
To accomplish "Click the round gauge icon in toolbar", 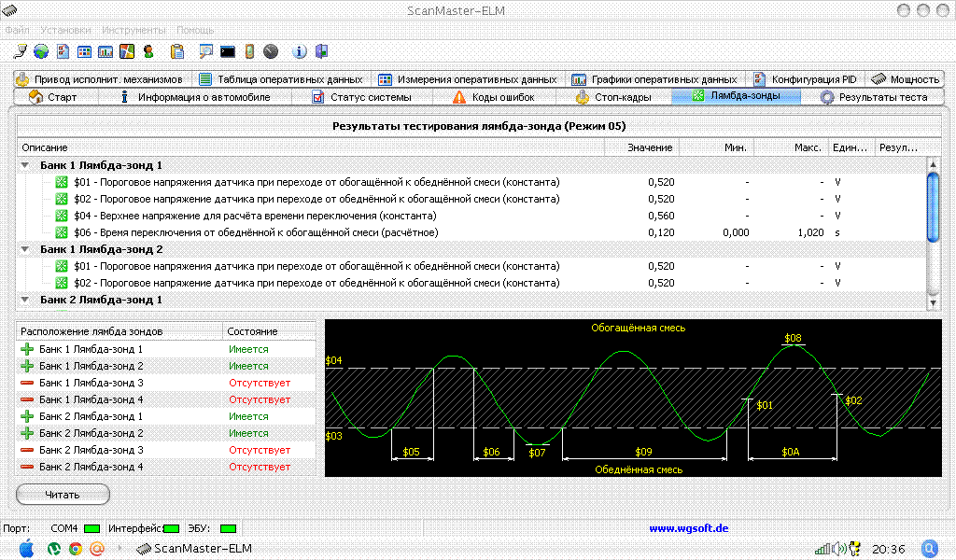I will click(271, 51).
